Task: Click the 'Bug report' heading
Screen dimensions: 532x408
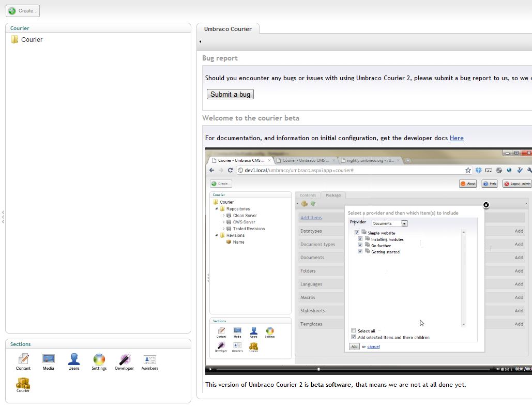Action: pyautogui.click(x=220, y=58)
